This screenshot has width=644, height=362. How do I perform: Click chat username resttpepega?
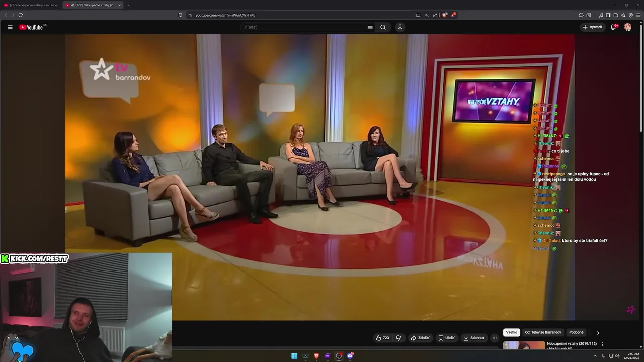553,174
